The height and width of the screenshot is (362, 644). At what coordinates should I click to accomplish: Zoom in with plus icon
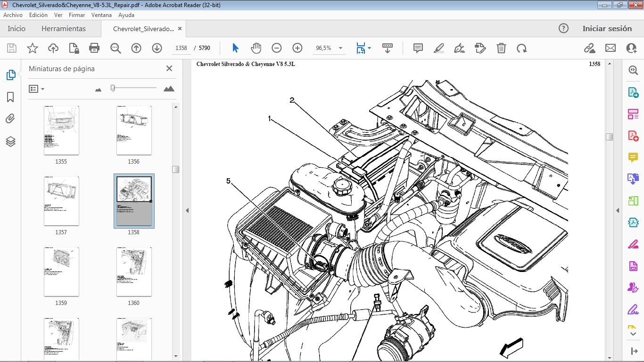coord(297,48)
